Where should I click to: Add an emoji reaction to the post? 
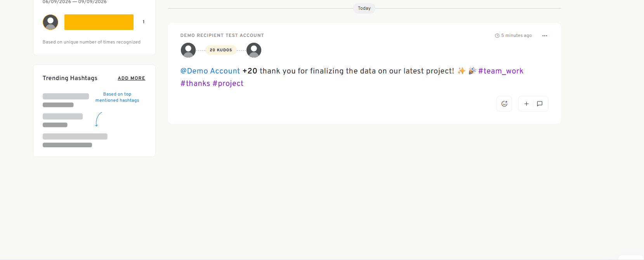[504, 104]
